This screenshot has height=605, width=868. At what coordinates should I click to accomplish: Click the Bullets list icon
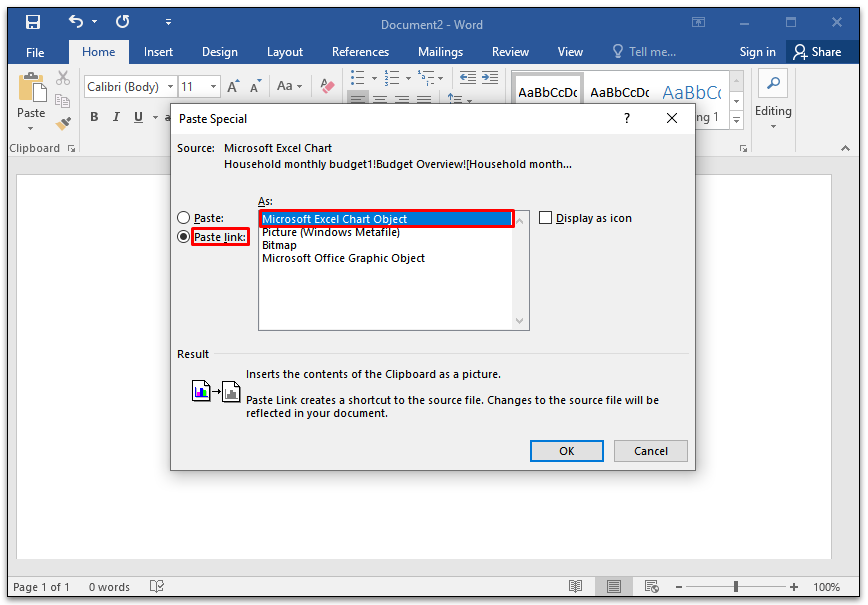click(x=358, y=78)
